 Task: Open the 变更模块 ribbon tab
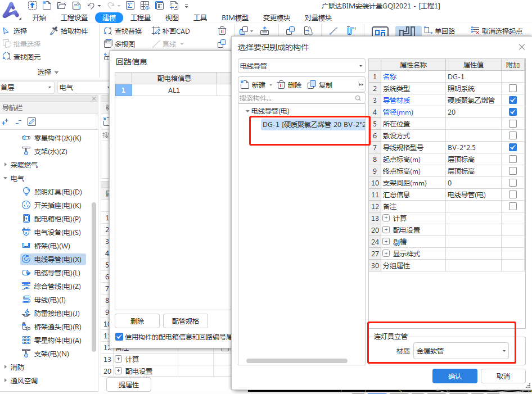click(x=277, y=17)
